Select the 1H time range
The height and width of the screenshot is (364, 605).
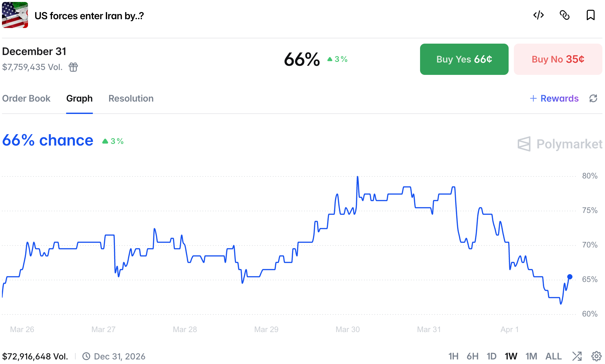[x=453, y=356]
